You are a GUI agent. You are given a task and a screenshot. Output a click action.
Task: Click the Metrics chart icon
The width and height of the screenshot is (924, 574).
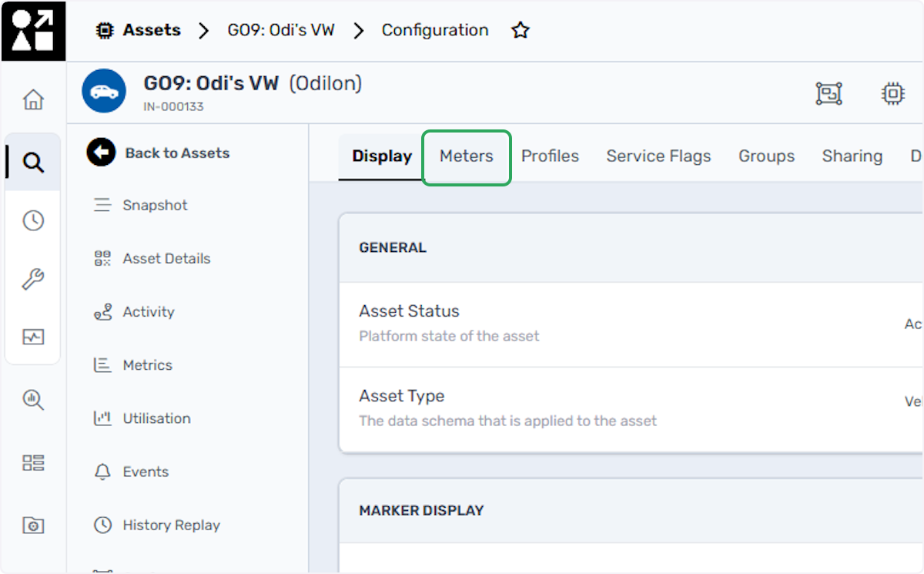click(x=102, y=365)
